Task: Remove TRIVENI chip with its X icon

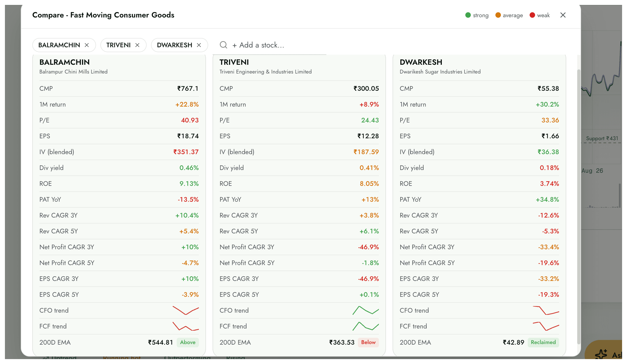Action: point(137,45)
